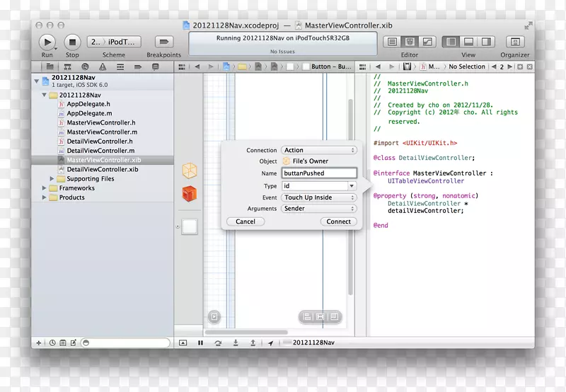The height and width of the screenshot is (392, 566).
Task: Show the Issue navigator
Action: point(103,67)
